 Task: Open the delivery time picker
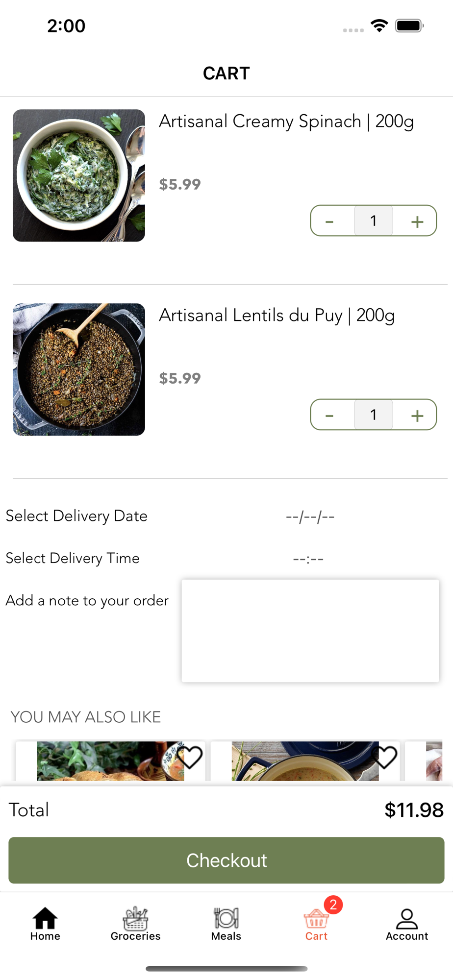coord(308,559)
